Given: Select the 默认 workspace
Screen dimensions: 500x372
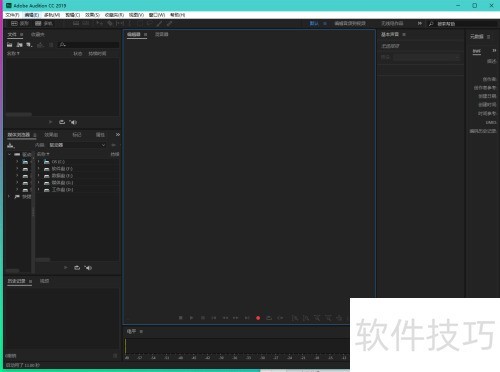Looking at the screenshot, I should [314, 23].
